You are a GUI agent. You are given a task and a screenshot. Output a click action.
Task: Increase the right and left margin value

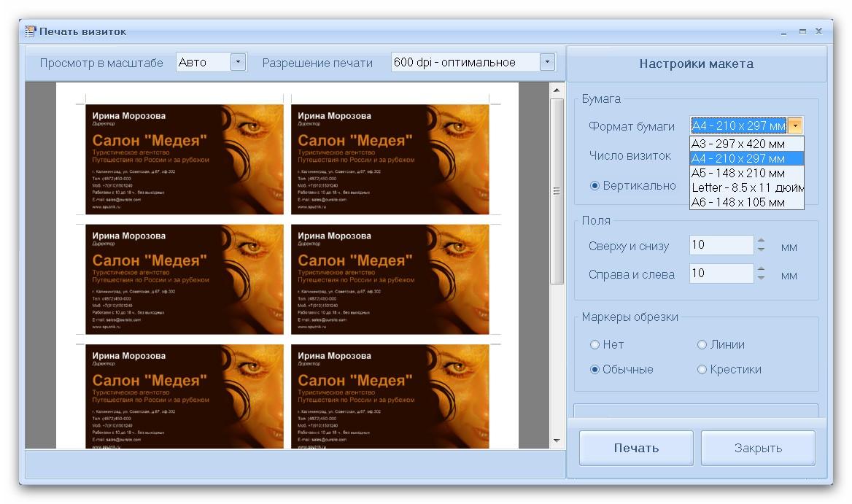(761, 269)
